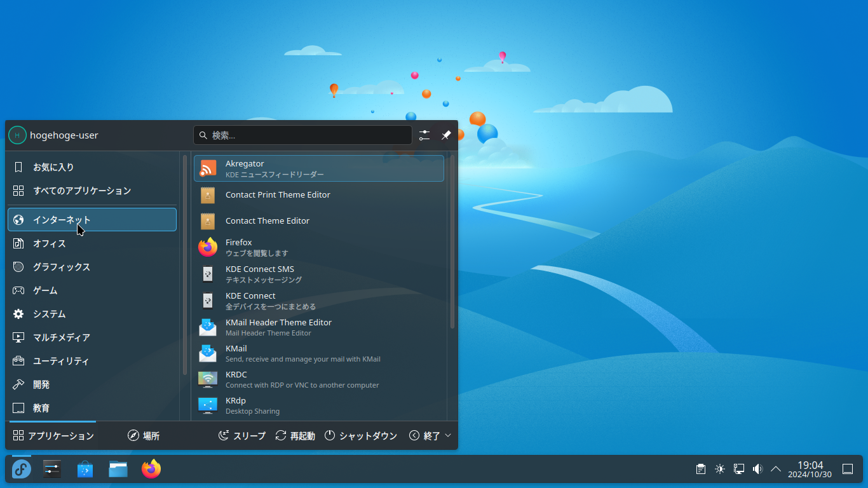Image resolution: width=868 pixels, height=488 pixels.
Task: Open the volume tray icon
Action: (x=757, y=469)
